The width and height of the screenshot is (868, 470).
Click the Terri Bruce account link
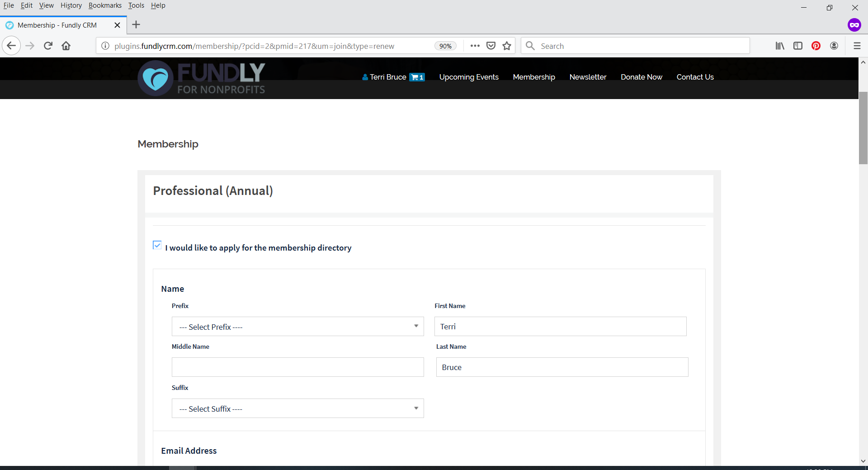[x=384, y=77]
